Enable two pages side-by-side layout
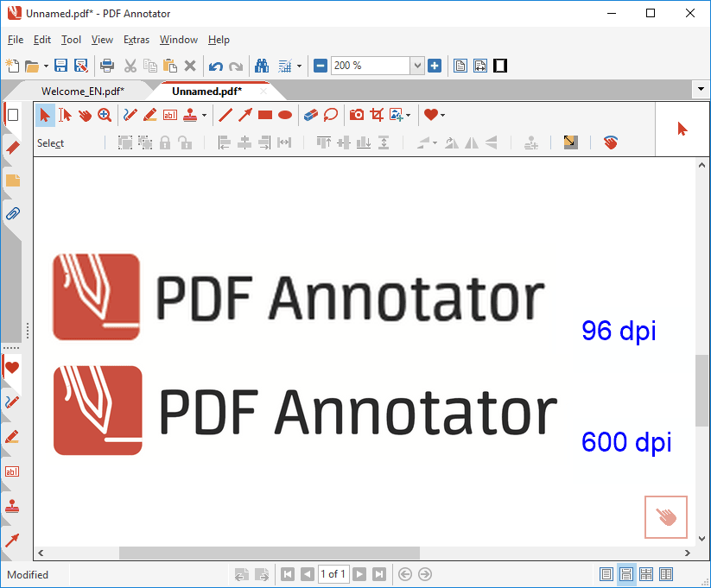 [646, 574]
